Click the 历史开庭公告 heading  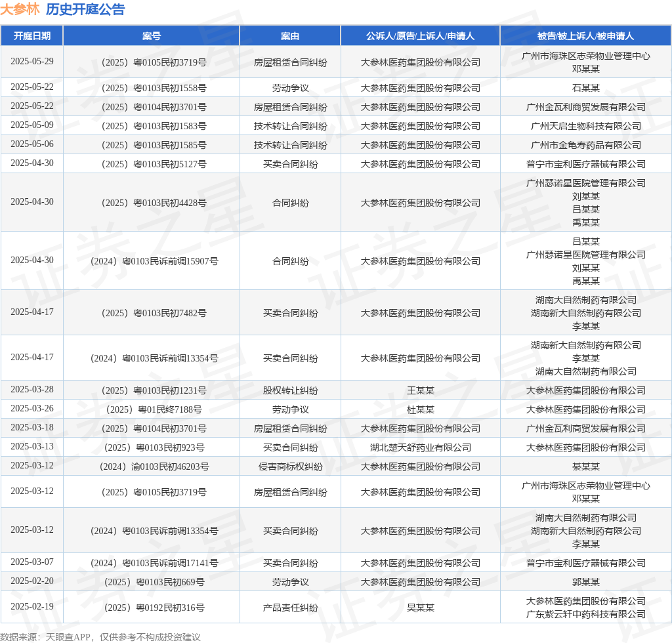click(85, 9)
